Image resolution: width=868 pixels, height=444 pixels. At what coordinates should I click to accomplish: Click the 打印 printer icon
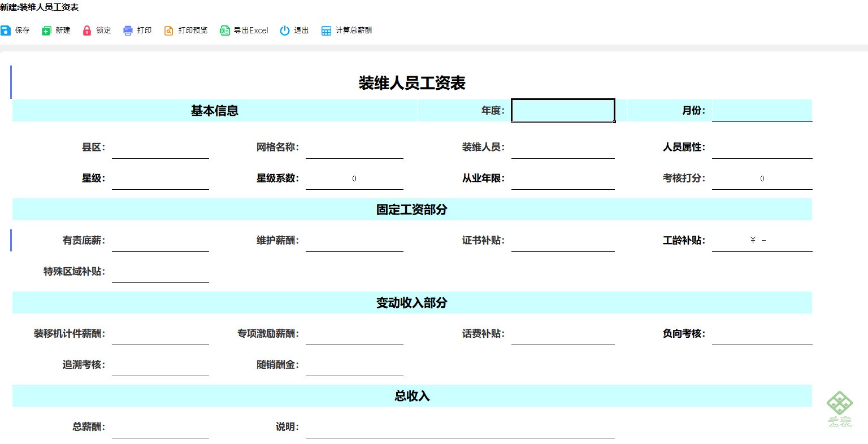(128, 31)
